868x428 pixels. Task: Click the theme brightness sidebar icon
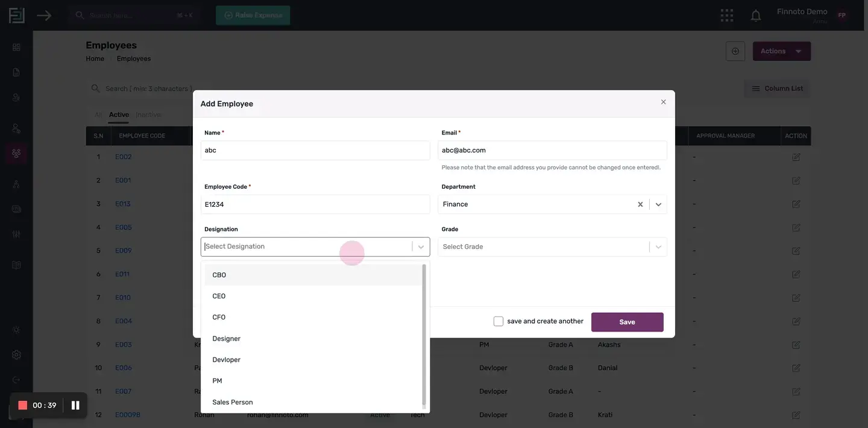coord(16,330)
